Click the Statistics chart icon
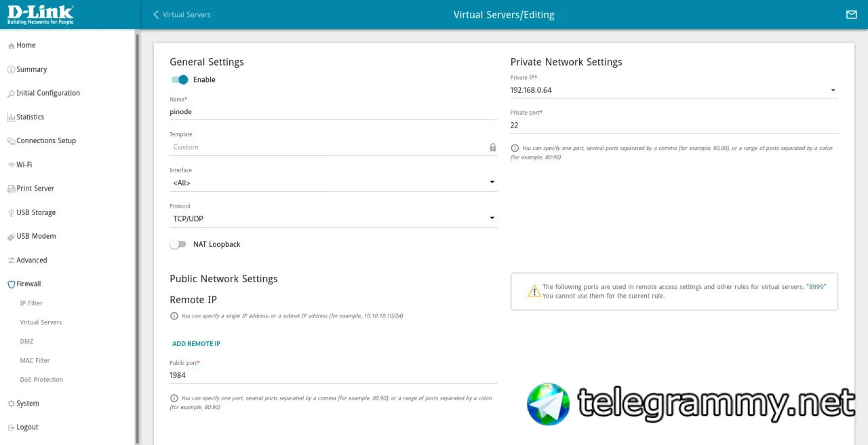 (x=11, y=117)
